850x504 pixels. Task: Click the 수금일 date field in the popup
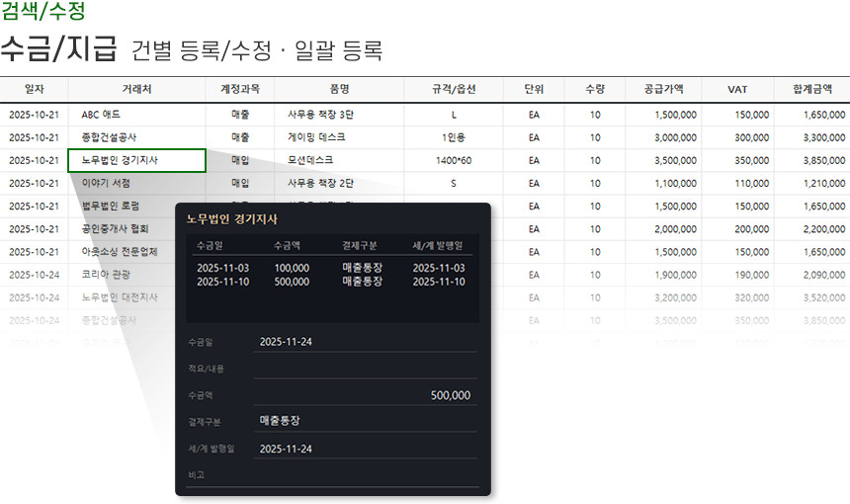pyautogui.click(x=364, y=342)
